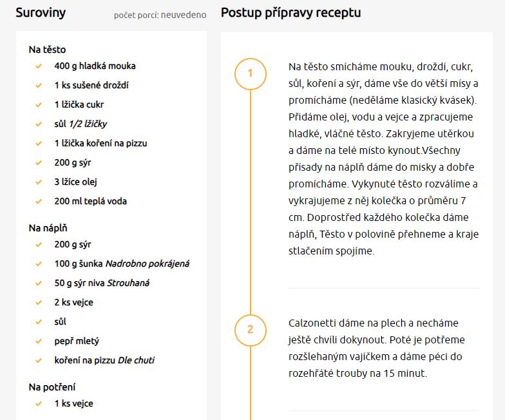The image size is (505, 420).
Task: Click the step 2 circle marker
Action: 250,329
